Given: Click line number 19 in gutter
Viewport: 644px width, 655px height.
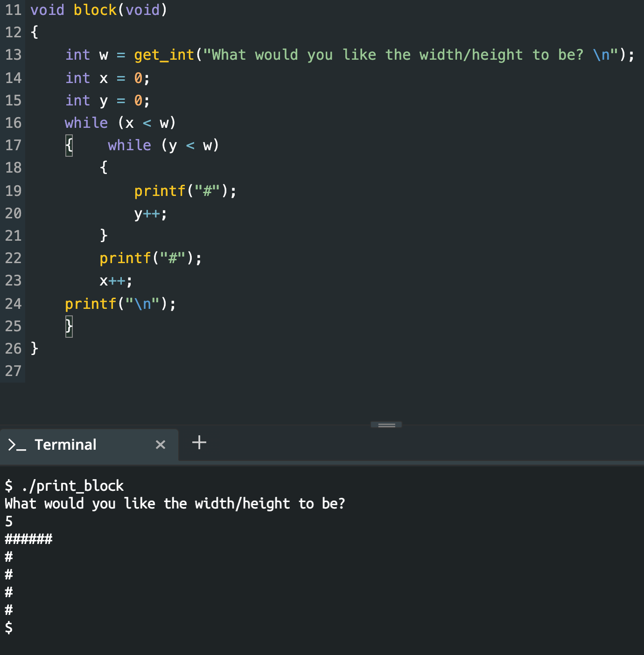Looking at the screenshot, I should pyautogui.click(x=13, y=191).
